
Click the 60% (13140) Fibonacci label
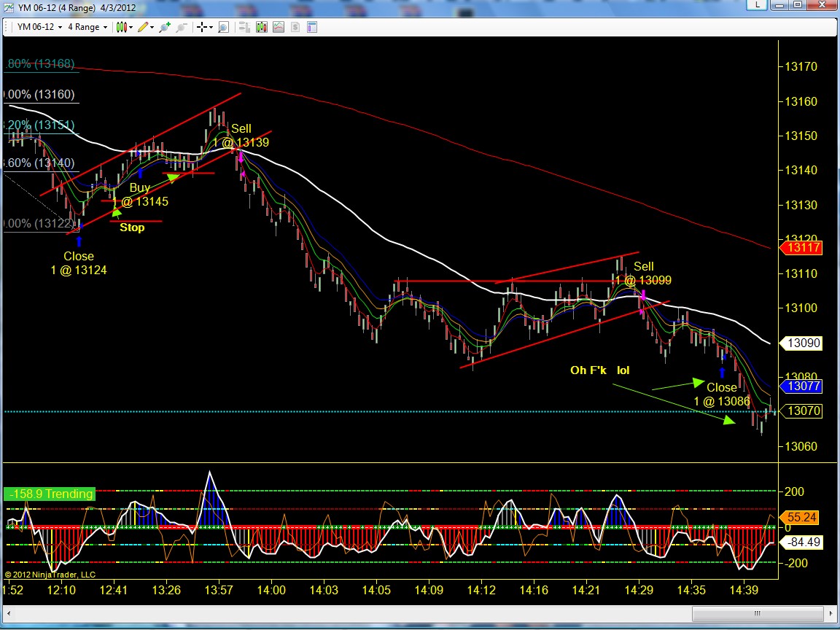(x=39, y=163)
